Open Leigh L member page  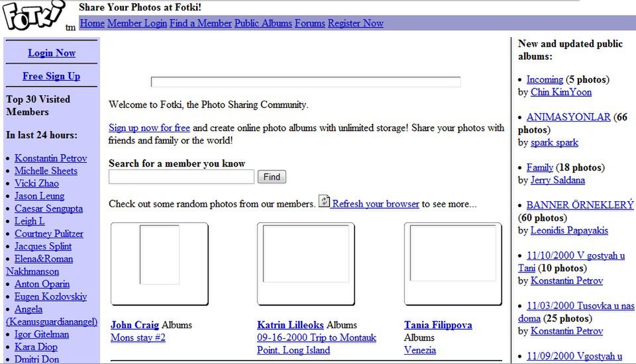[30, 221]
